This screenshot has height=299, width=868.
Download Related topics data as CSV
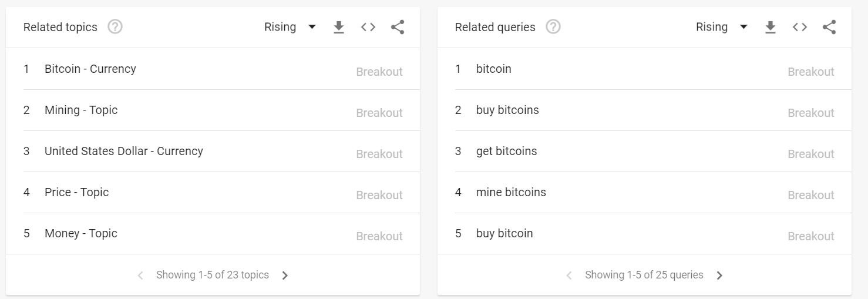[x=339, y=27]
